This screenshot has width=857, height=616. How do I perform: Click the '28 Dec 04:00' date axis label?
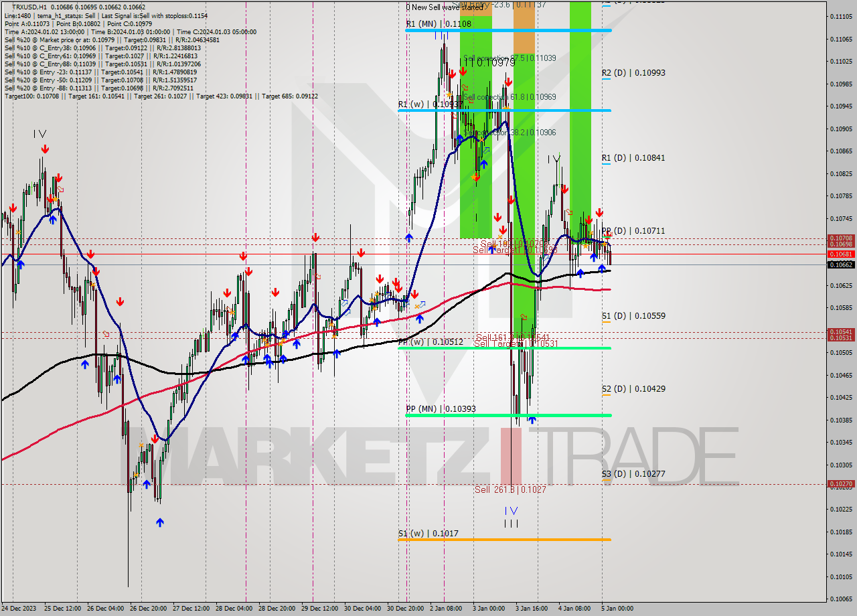click(x=234, y=609)
